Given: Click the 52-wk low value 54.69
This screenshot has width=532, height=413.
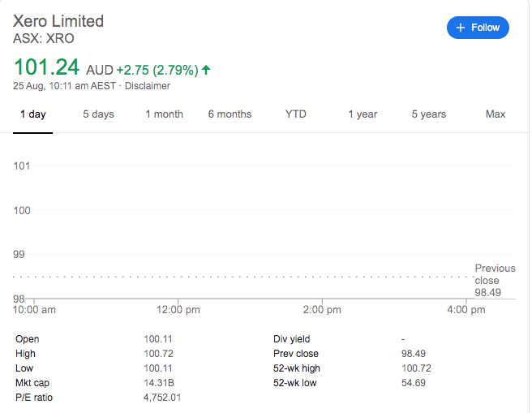Looking at the screenshot, I should tap(414, 383).
